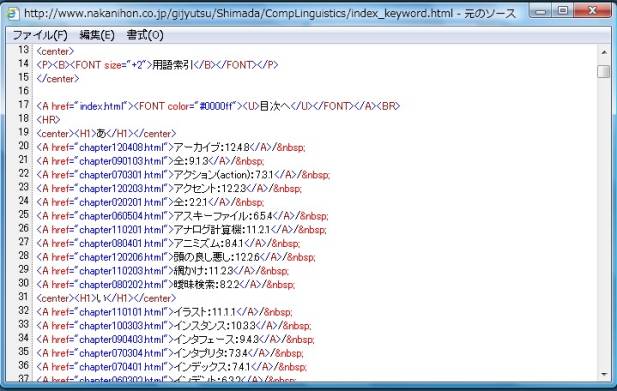617x391 pixels.
Task: Click the <H1>あ</H1> heading line
Action: (x=106, y=134)
